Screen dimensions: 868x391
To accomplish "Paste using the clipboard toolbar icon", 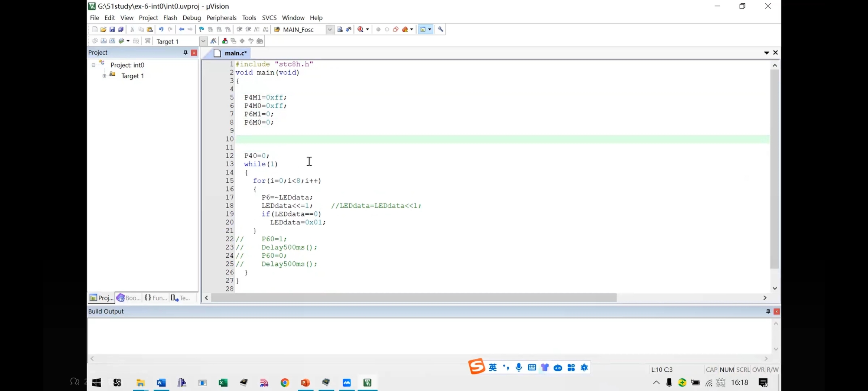I will tap(150, 29).
